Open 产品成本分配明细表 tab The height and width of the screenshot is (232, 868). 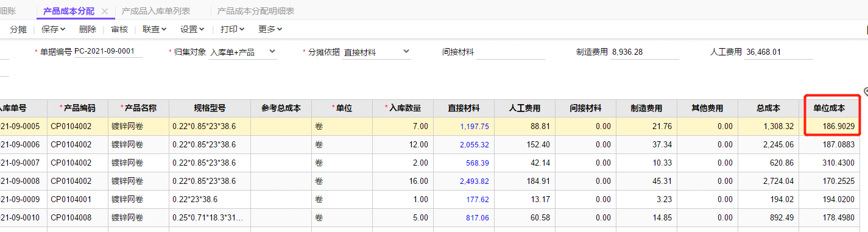click(256, 11)
